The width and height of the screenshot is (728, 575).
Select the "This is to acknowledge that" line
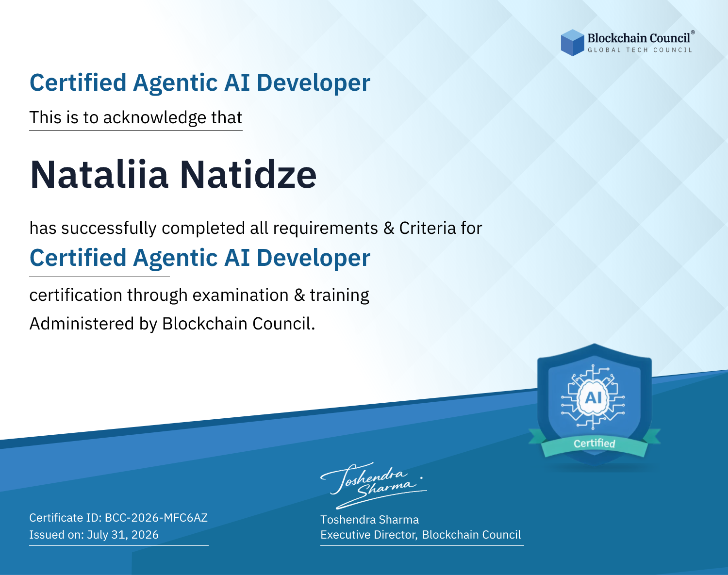pos(136,117)
